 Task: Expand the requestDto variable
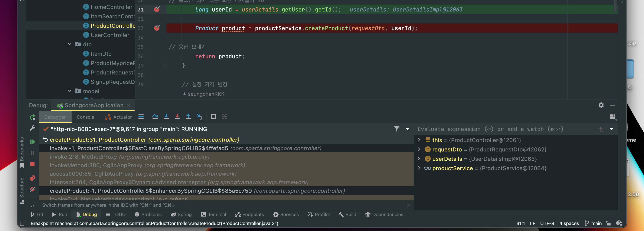(419, 149)
